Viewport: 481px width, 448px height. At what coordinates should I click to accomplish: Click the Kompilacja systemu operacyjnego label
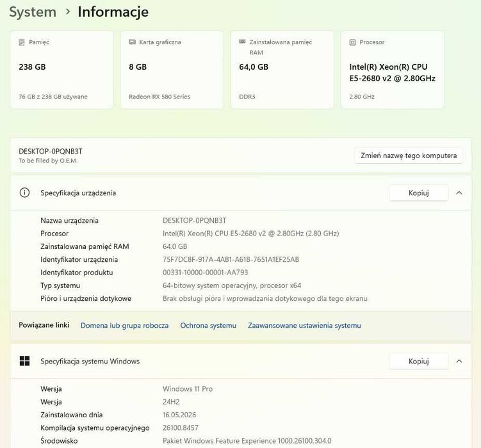click(95, 428)
